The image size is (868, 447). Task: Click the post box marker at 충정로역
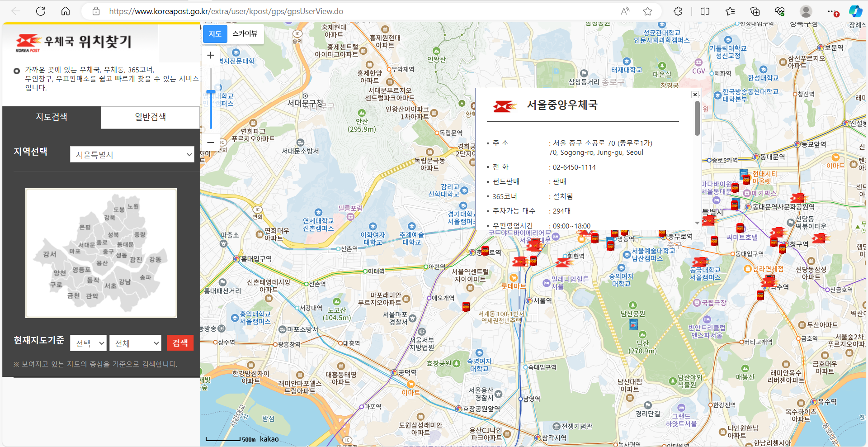(x=485, y=251)
